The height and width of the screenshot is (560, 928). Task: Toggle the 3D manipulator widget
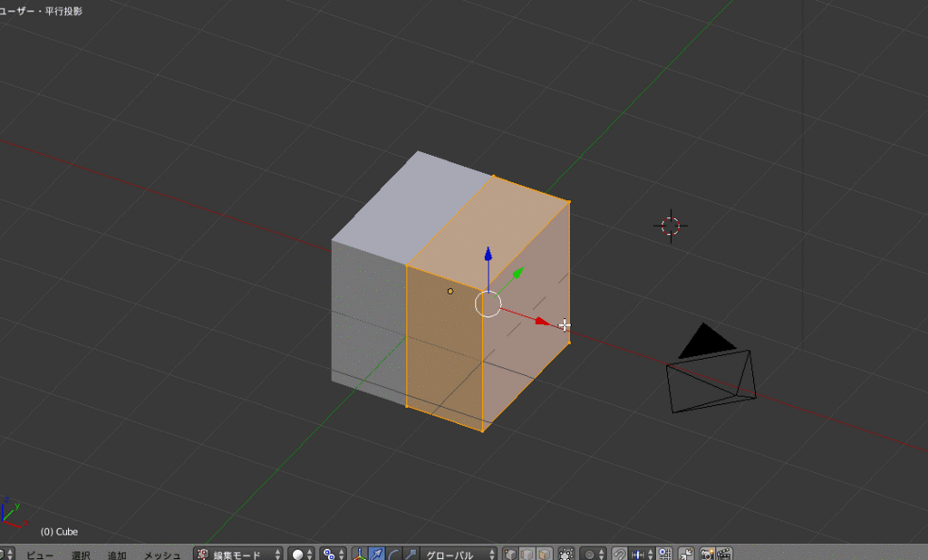359,555
